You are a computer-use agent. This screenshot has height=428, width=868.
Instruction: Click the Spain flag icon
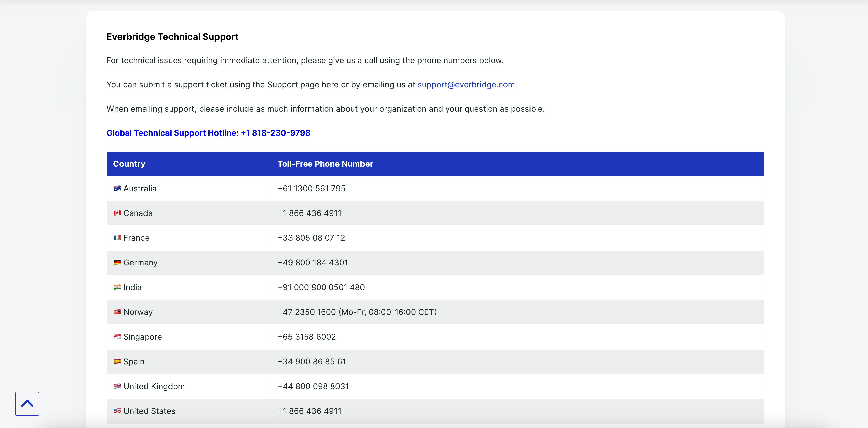tap(117, 361)
